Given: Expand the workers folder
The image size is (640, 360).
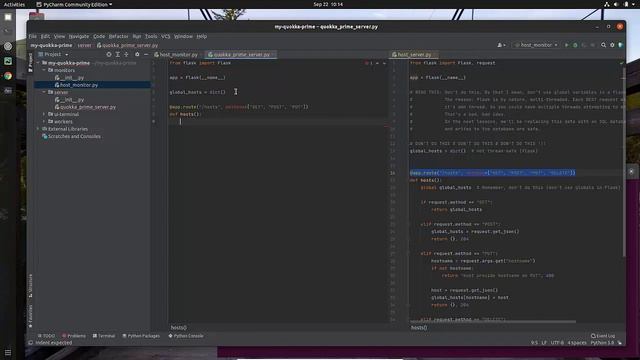Looking at the screenshot, I should pos(44,122).
